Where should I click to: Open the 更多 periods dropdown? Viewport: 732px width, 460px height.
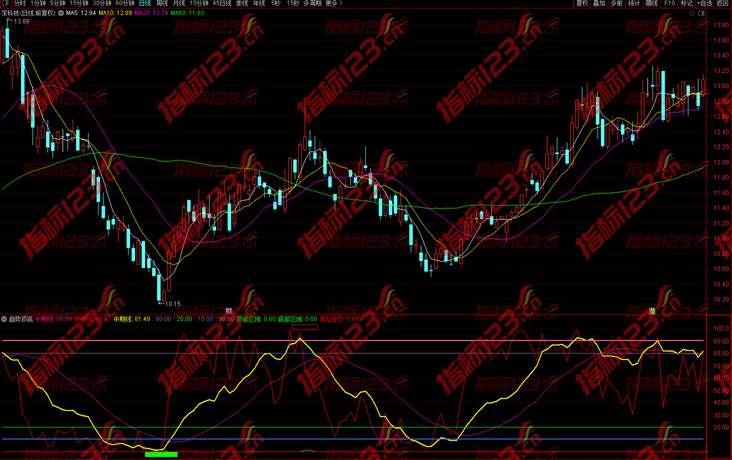[x=332, y=4]
